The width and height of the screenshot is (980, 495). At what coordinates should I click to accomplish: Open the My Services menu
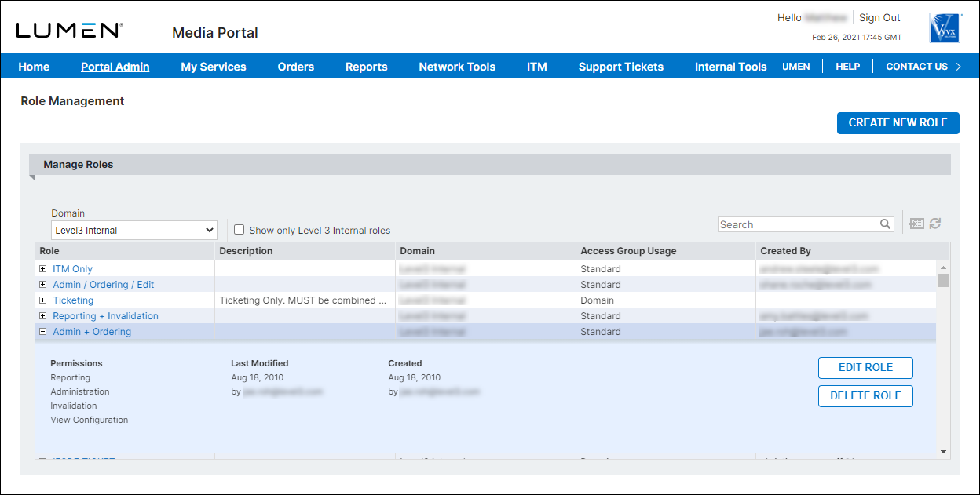[214, 67]
